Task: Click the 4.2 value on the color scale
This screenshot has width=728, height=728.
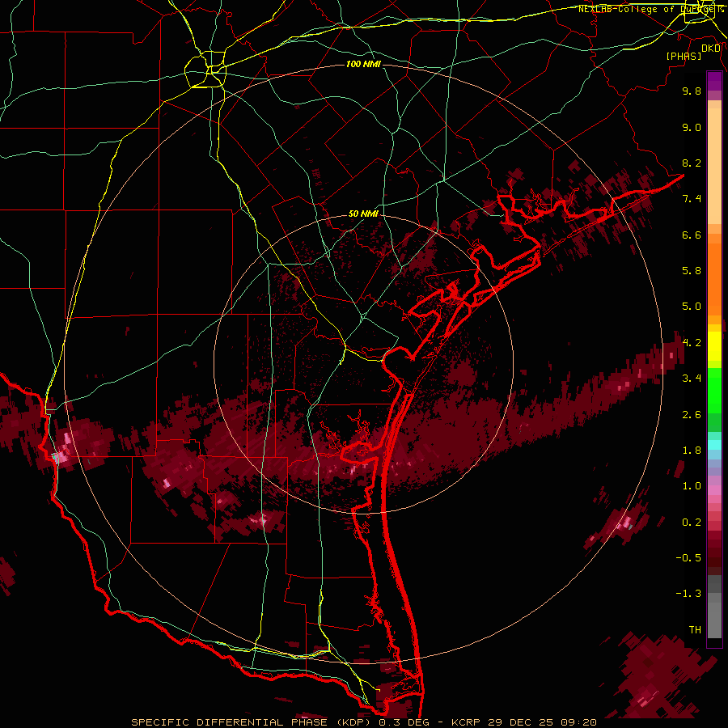Action: tap(692, 343)
